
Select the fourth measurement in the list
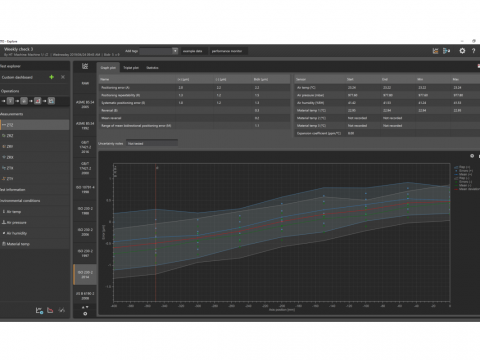(35, 157)
